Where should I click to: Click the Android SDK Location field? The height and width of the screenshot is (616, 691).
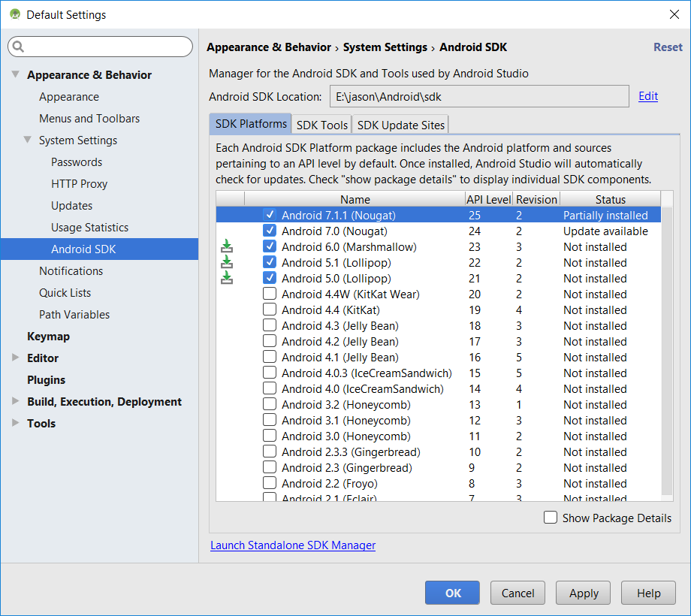click(x=479, y=96)
